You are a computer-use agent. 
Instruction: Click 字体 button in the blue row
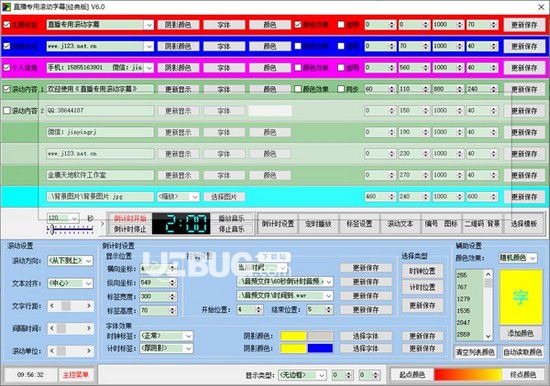pos(224,46)
